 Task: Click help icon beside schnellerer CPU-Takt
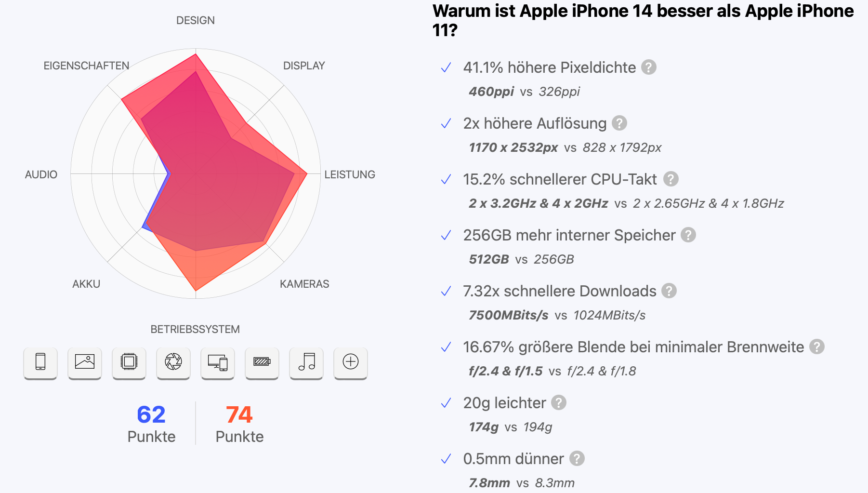(x=671, y=179)
